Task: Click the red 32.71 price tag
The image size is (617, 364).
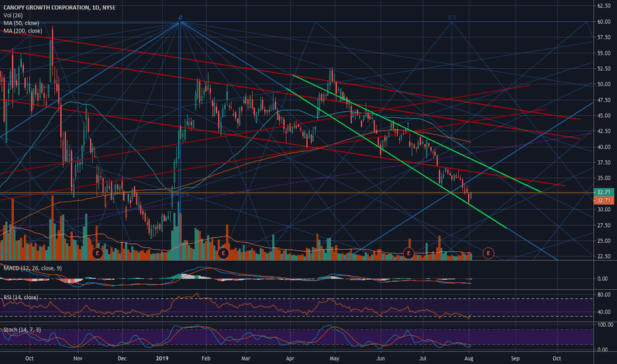Action: pyautogui.click(x=603, y=201)
